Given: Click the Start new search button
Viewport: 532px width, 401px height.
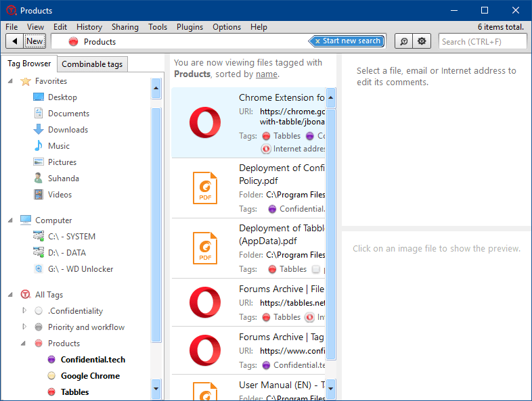Looking at the screenshot, I should pyautogui.click(x=347, y=41).
